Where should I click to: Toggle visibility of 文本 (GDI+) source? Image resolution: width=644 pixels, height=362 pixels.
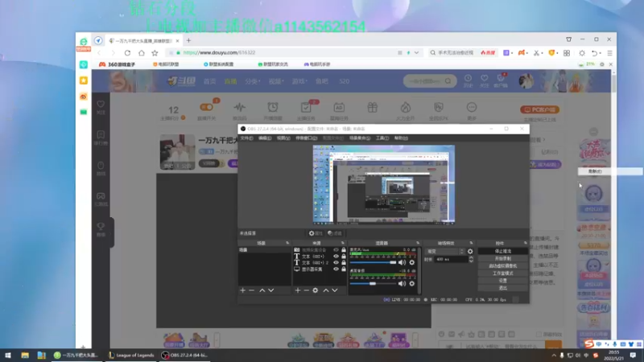coord(336,257)
